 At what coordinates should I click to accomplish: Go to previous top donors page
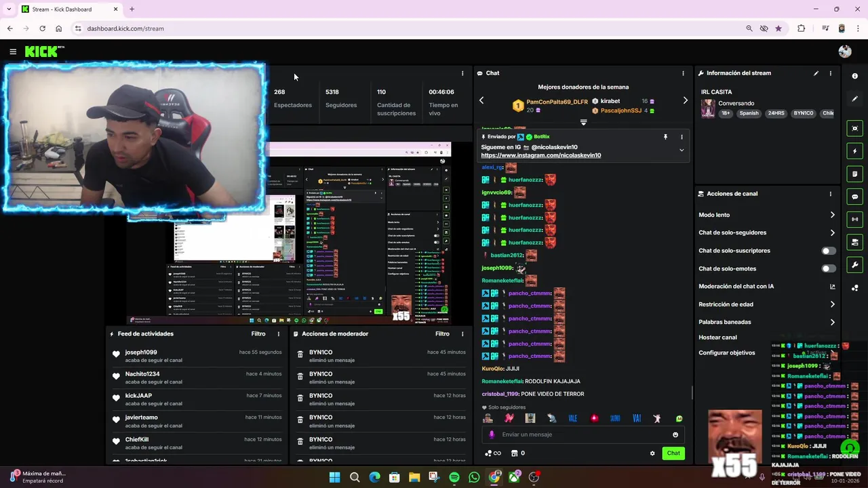(481, 100)
